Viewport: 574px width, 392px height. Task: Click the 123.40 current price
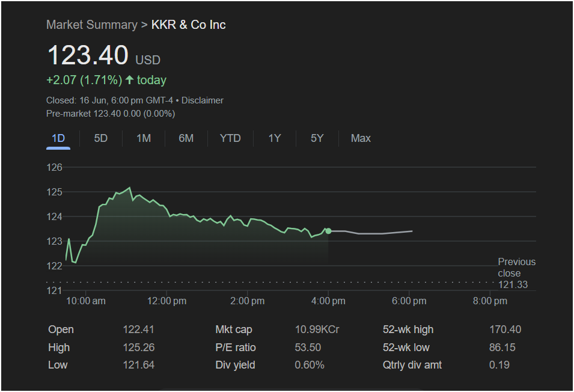[88, 55]
